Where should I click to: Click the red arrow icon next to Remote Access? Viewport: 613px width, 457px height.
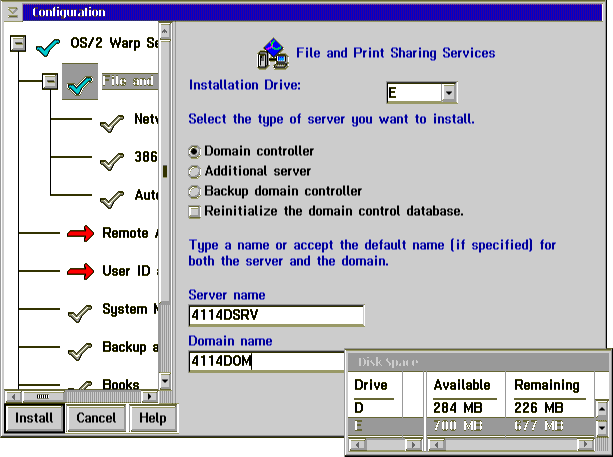tap(80, 233)
